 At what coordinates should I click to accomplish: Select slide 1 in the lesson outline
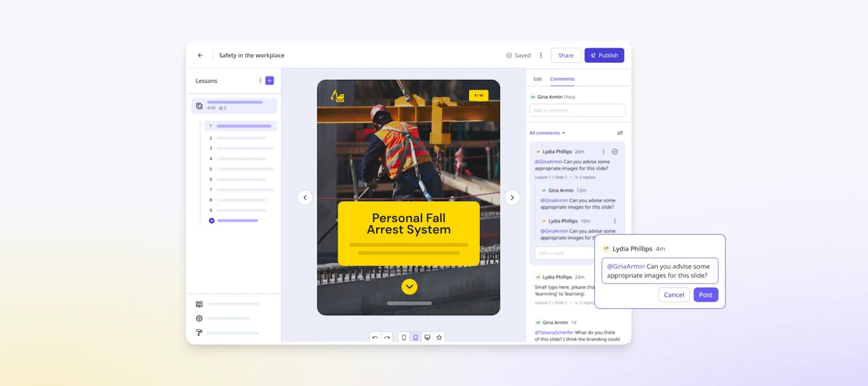pos(240,126)
